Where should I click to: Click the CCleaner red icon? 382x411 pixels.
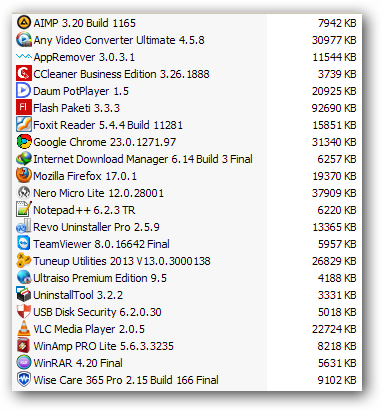pyautogui.click(x=24, y=73)
